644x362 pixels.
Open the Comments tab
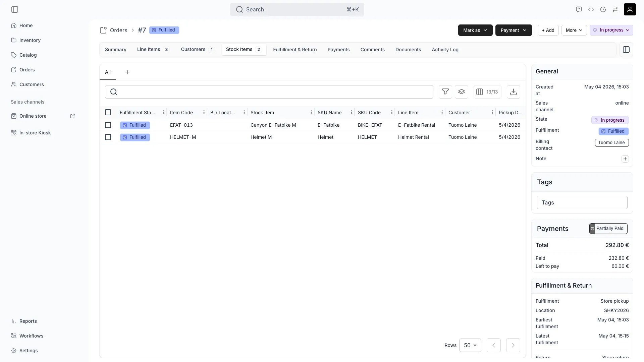[x=373, y=50]
